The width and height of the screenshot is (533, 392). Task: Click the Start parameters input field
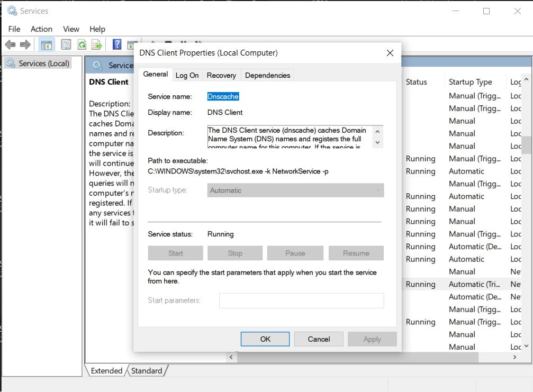click(301, 300)
